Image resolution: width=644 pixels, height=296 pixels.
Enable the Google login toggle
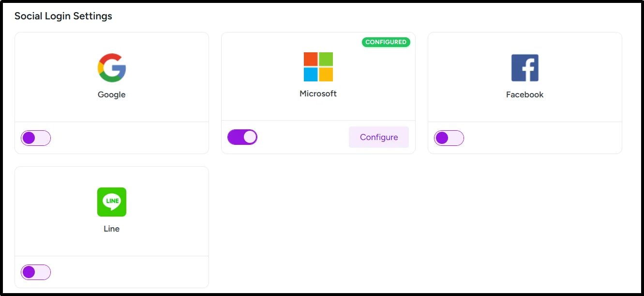click(35, 138)
